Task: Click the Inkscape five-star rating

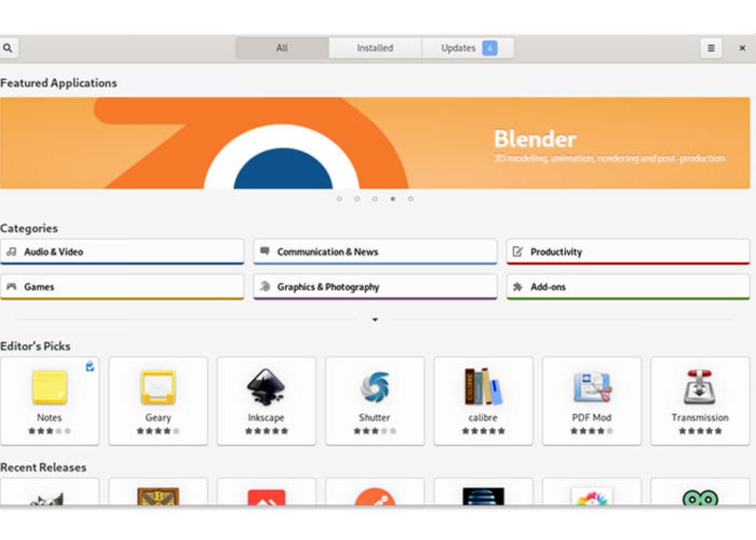Action: (266, 431)
